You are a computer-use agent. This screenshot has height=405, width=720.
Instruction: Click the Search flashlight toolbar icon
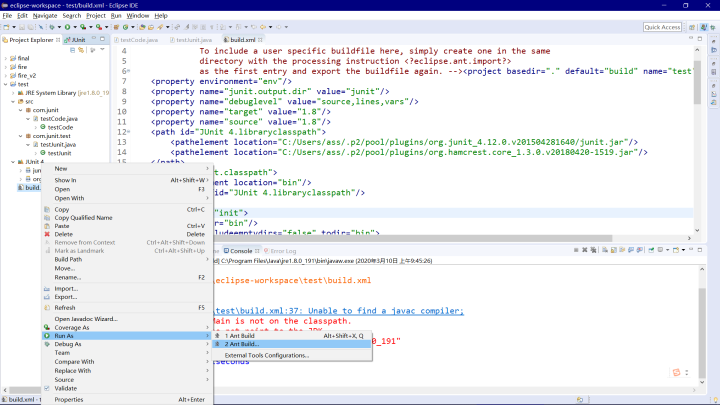pyautogui.click(x=160, y=27)
